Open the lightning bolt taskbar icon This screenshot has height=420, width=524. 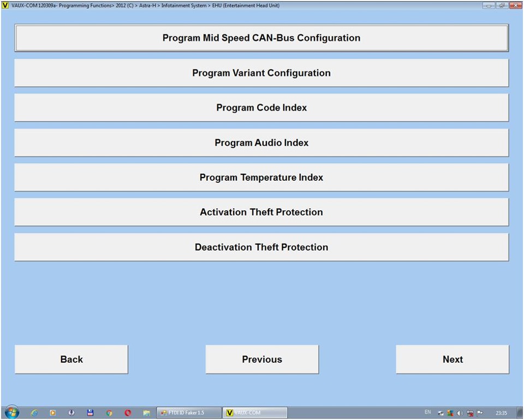coord(71,413)
